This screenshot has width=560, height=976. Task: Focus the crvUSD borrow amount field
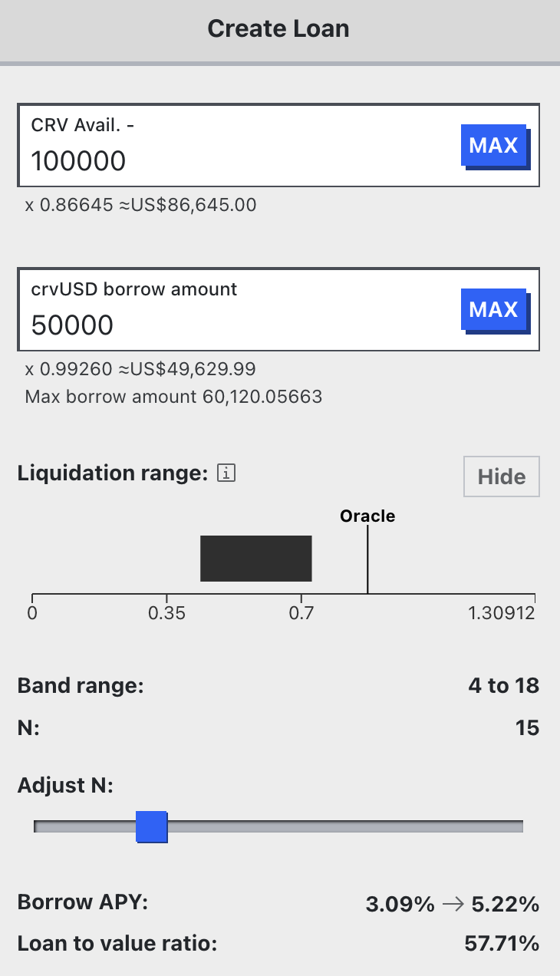coord(230,325)
